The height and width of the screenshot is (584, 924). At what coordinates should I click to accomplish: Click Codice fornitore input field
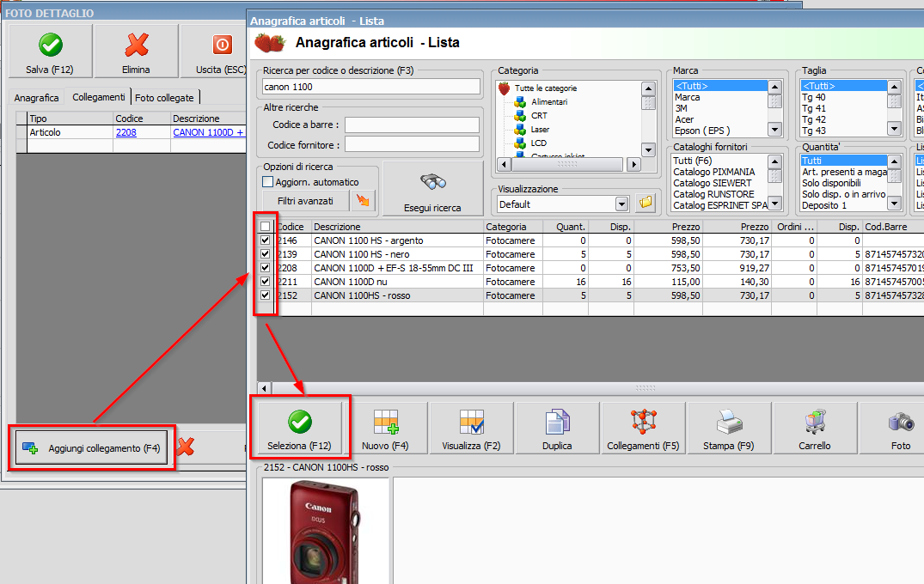pyautogui.click(x=412, y=145)
